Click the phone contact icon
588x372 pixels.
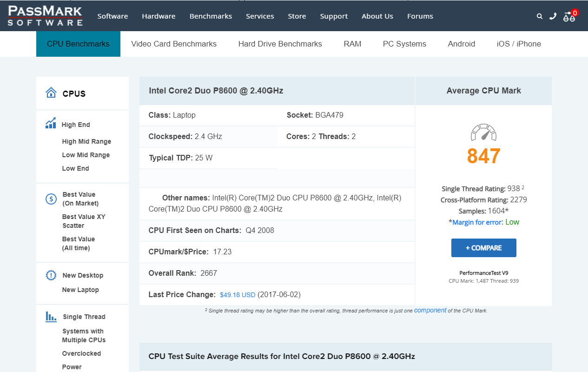pos(553,16)
